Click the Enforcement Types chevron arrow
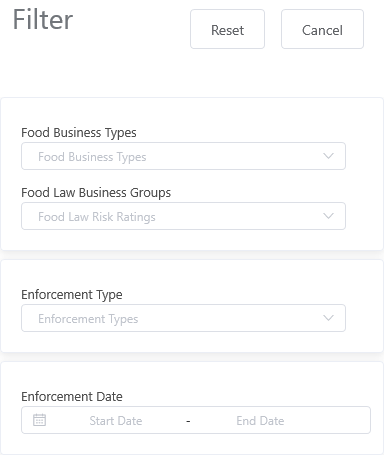This screenshot has width=390, height=462. click(x=328, y=318)
